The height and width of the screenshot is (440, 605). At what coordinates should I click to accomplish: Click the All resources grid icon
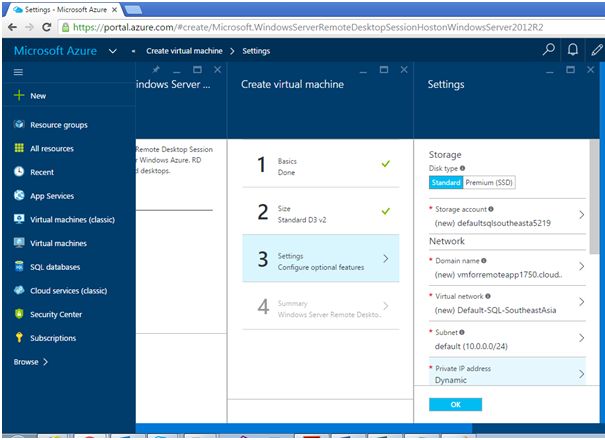19,148
